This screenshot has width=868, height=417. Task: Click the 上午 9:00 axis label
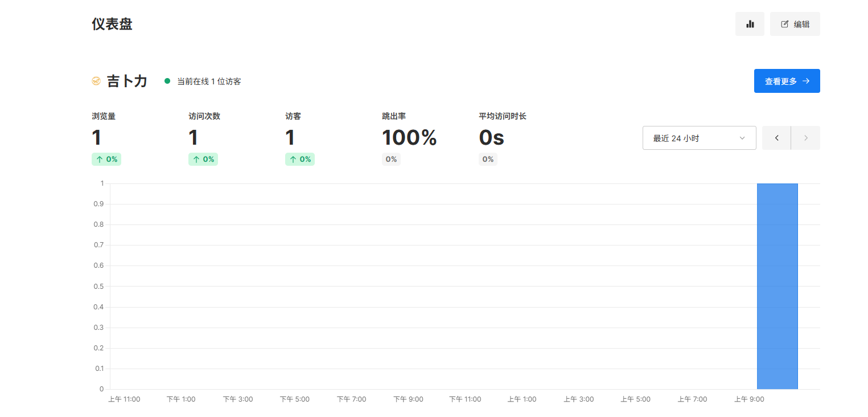749,399
